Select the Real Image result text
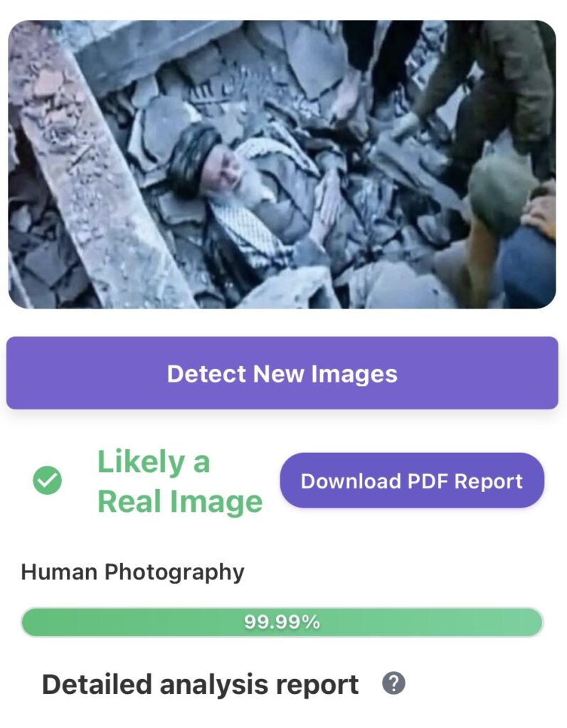The width and height of the screenshot is (567, 728). 180,502
